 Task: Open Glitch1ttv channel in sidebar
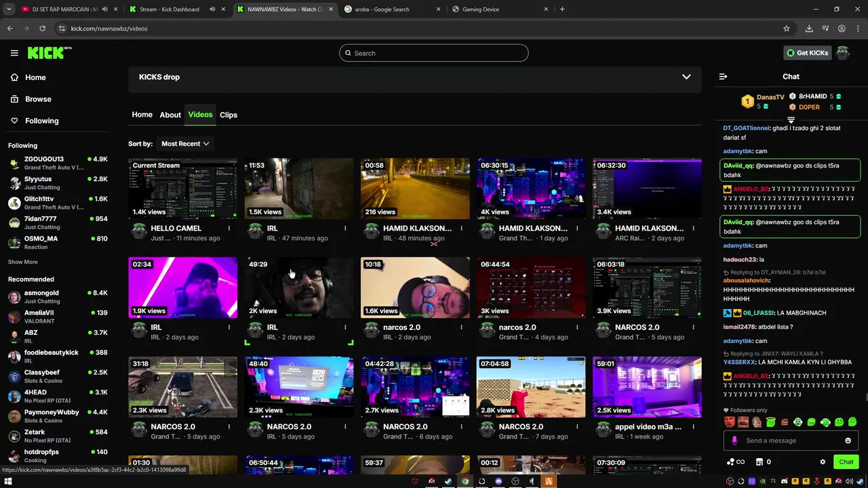(58, 203)
